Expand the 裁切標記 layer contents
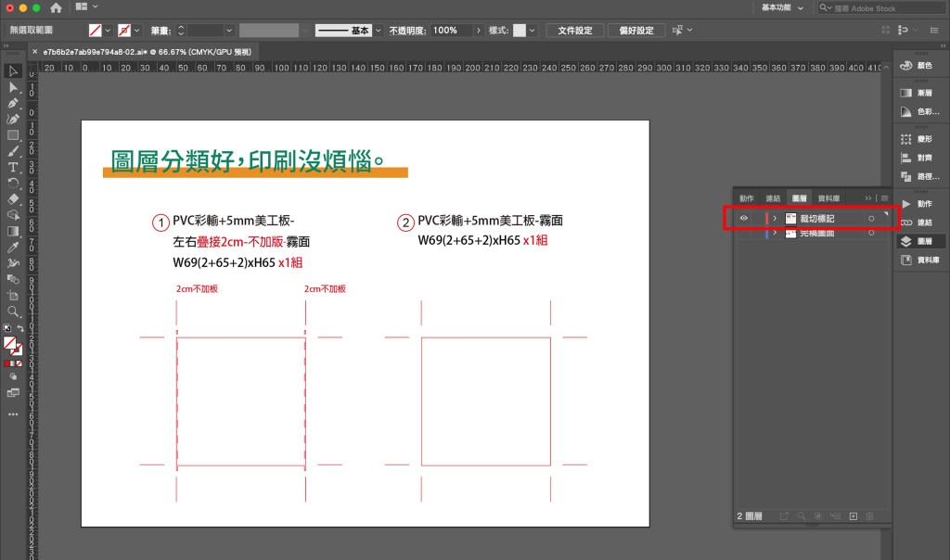950x560 pixels. 775,218
